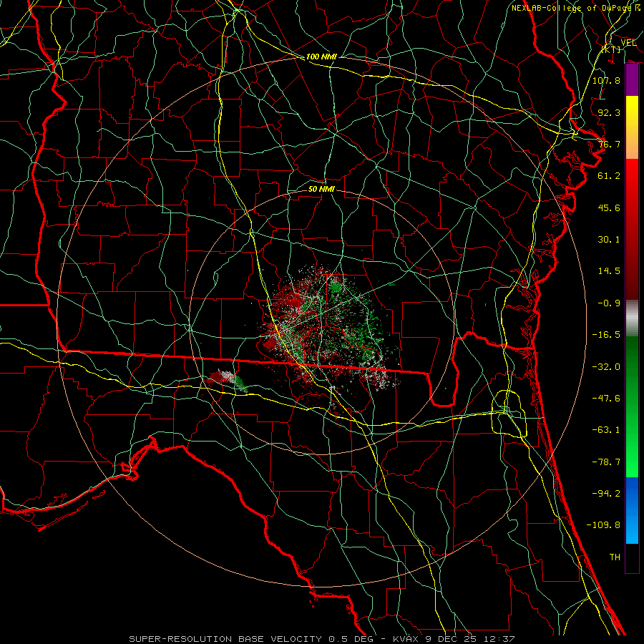This screenshot has width=644, height=644.
Task: Select the -94.2 legend value
Action: [x=606, y=494]
